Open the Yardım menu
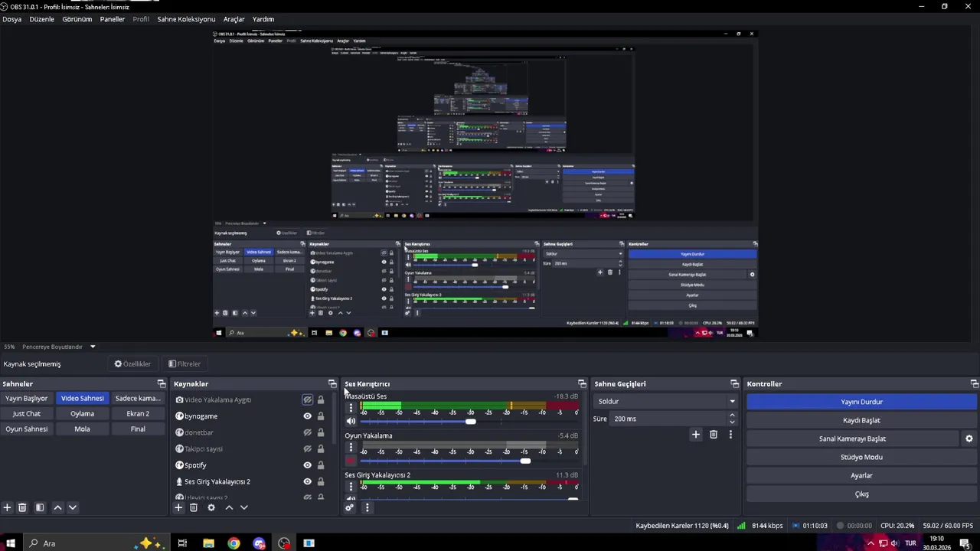The height and width of the screenshot is (551, 980). click(263, 19)
